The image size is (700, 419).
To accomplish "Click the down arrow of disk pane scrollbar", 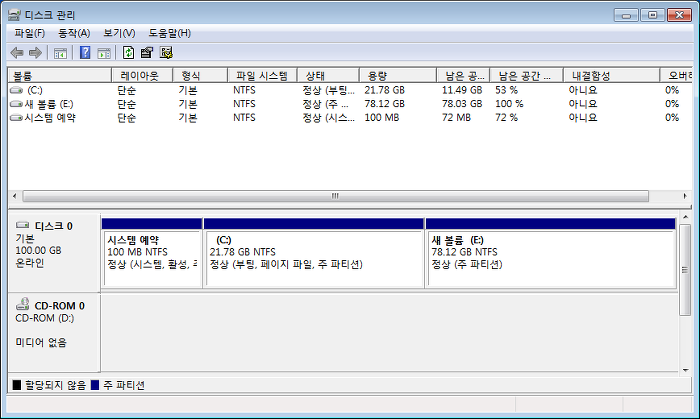I will pos(685,370).
